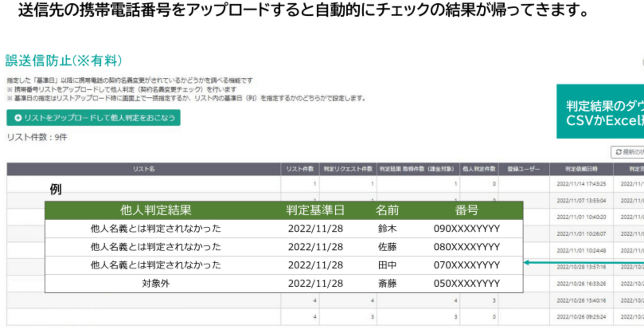Click the date cell 2022/11/01 10:40:20

point(581,217)
